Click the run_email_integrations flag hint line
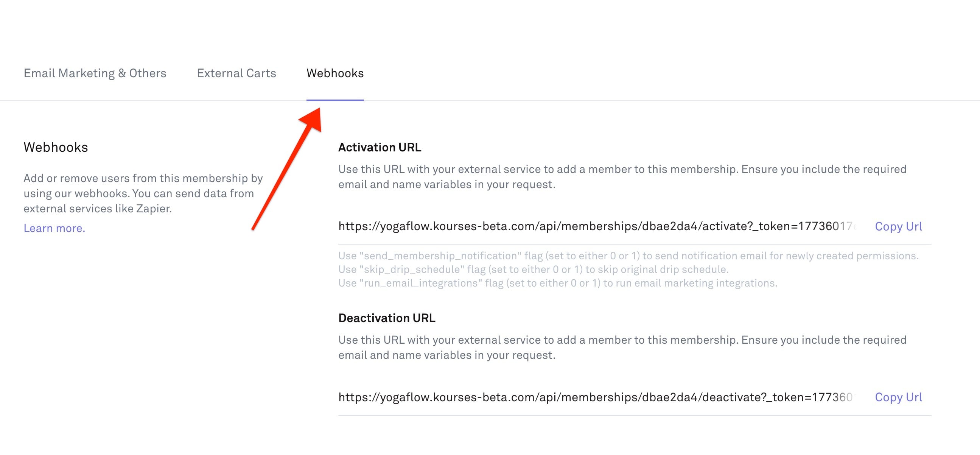The width and height of the screenshot is (980, 455). [557, 283]
